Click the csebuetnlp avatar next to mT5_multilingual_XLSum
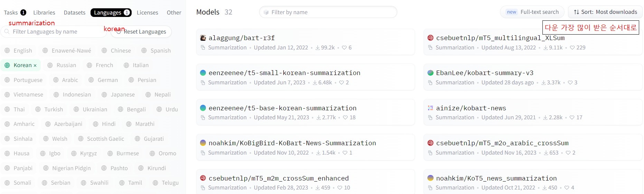 coord(430,38)
